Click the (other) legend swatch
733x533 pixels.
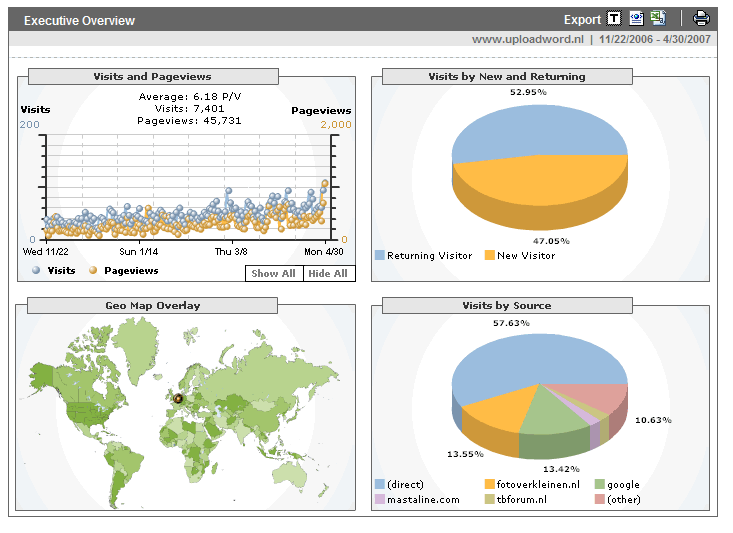click(x=600, y=499)
